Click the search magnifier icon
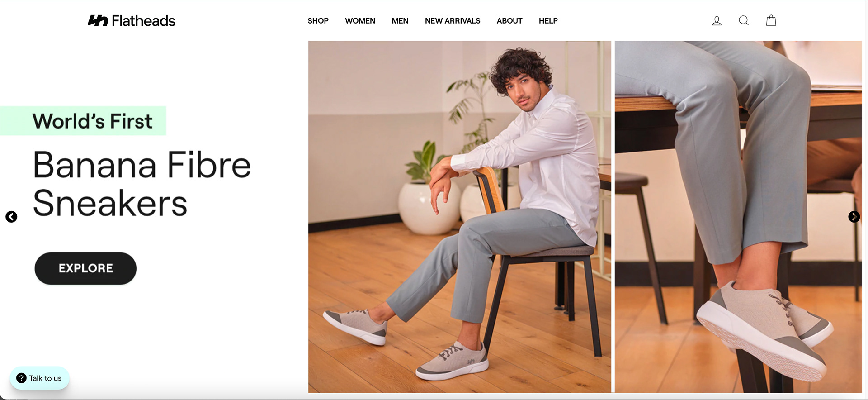 pyautogui.click(x=744, y=21)
